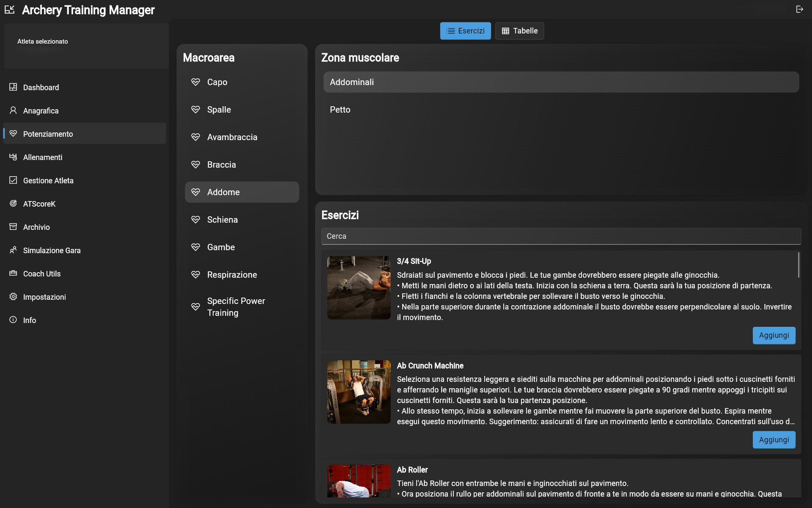Open ATScoreK from the sidebar
Screen dimensions: 812x508
85,204
